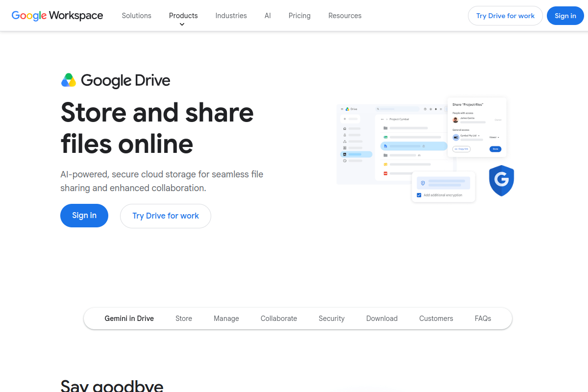Select the Gemini in Drive tab
Screen dimensions: 588x392
(x=129, y=318)
